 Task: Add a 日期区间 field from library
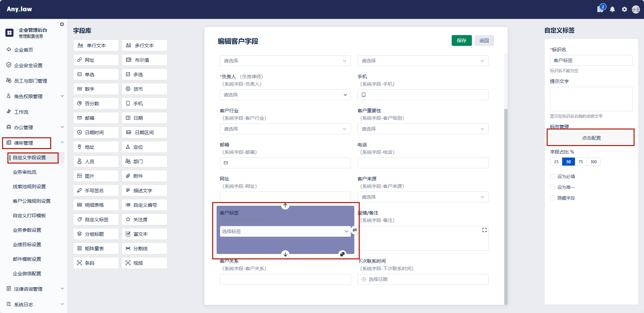(x=144, y=133)
